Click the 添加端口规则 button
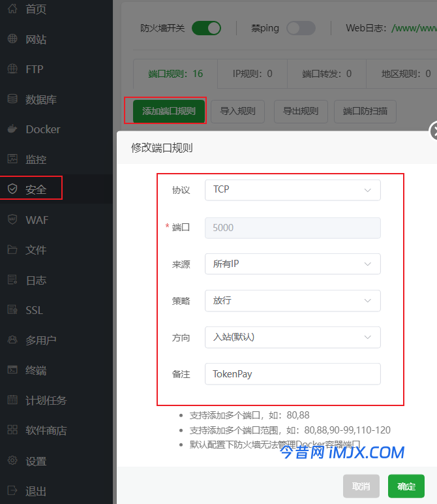Viewport: 437px width, 504px height. click(169, 111)
